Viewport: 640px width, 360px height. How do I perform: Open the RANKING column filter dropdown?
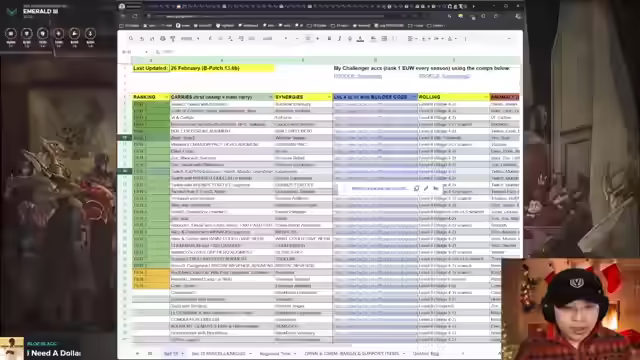[166, 97]
